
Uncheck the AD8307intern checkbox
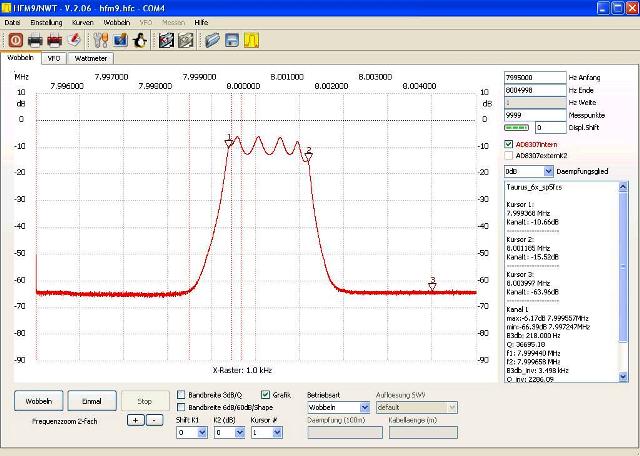click(510, 144)
